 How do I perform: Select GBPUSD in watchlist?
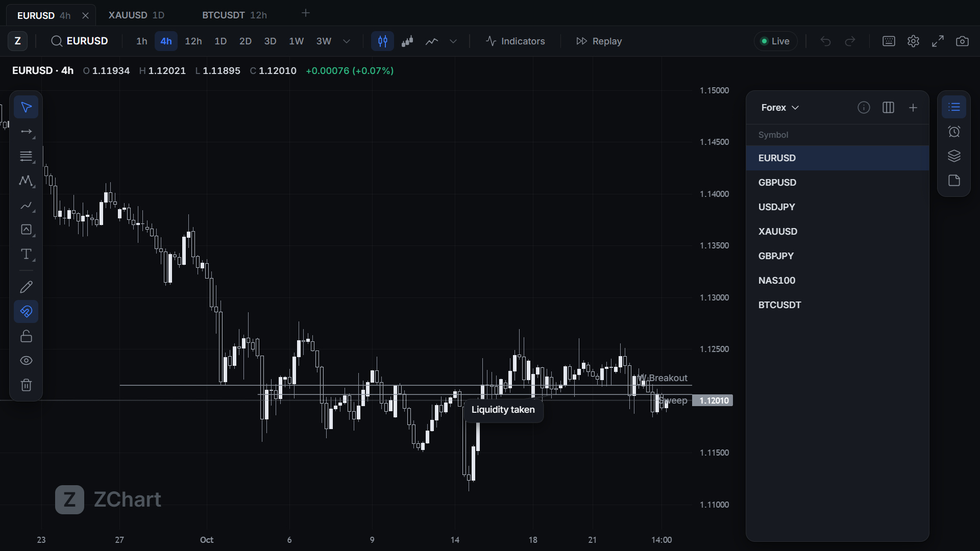click(837, 183)
